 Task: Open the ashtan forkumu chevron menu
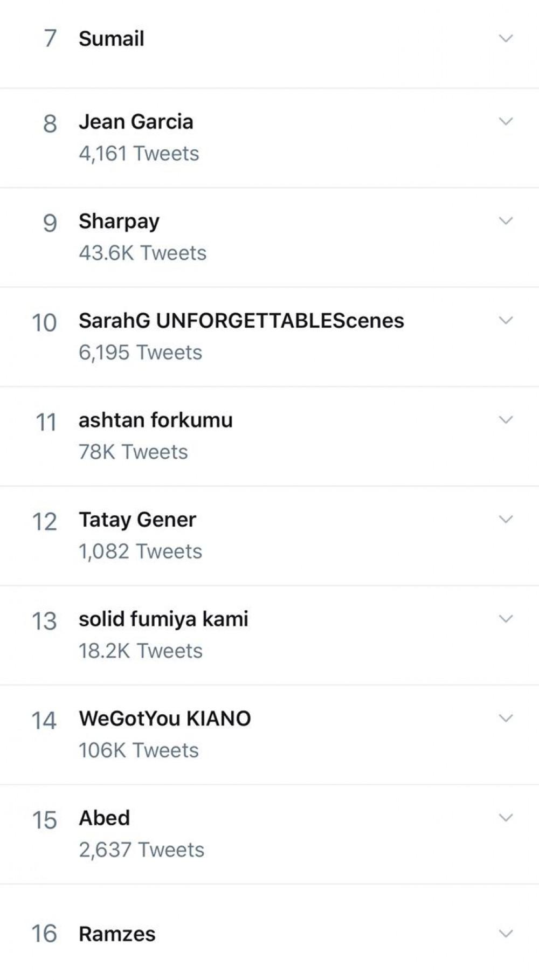(x=506, y=420)
